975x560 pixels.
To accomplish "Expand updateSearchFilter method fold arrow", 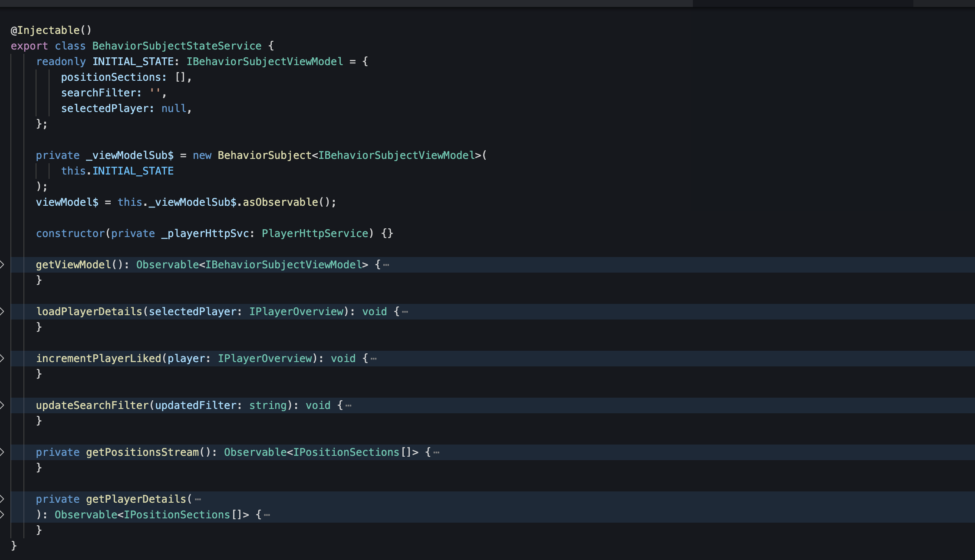I will 3,405.
